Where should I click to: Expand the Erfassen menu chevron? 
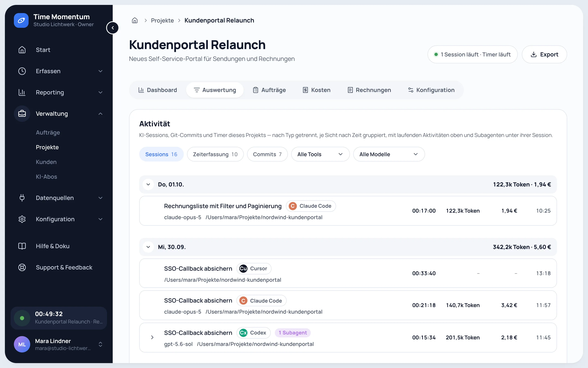pyautogui.click(x=100, y=71)
